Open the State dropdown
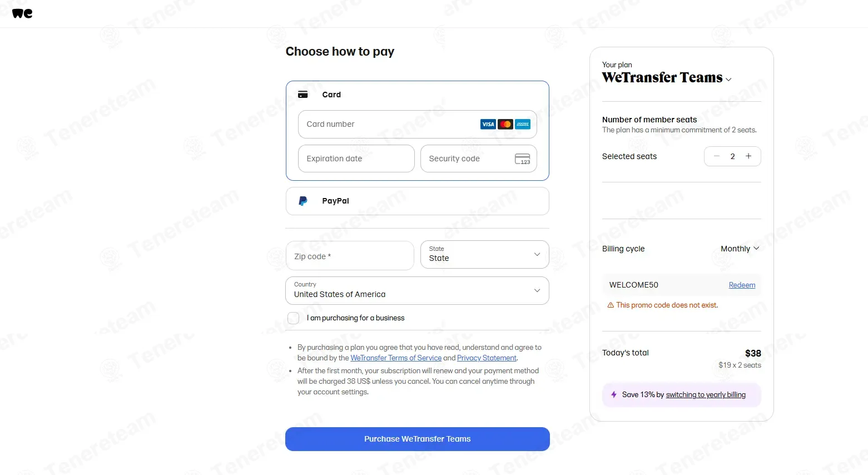 pyautogui.click(x=484, y=255)
